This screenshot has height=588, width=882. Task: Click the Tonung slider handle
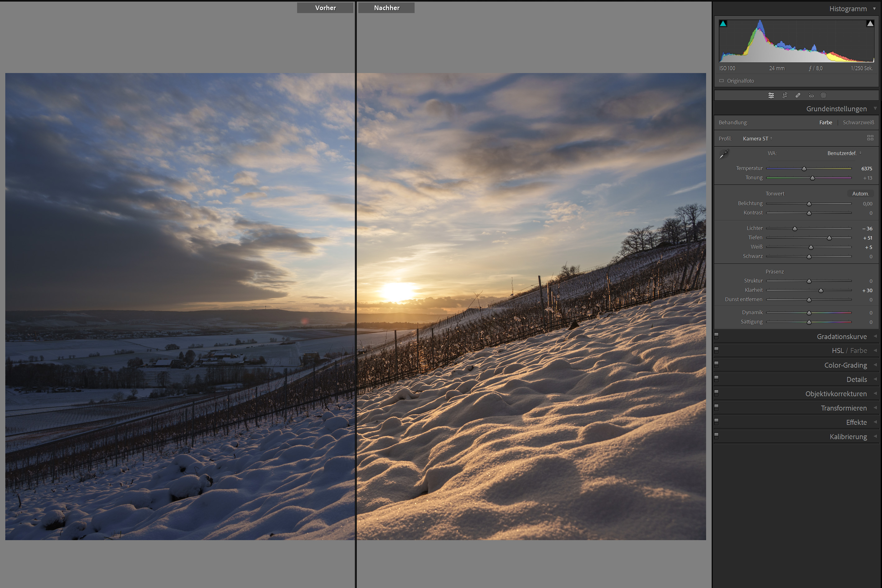pyautogui.click(x=812, y=178)
